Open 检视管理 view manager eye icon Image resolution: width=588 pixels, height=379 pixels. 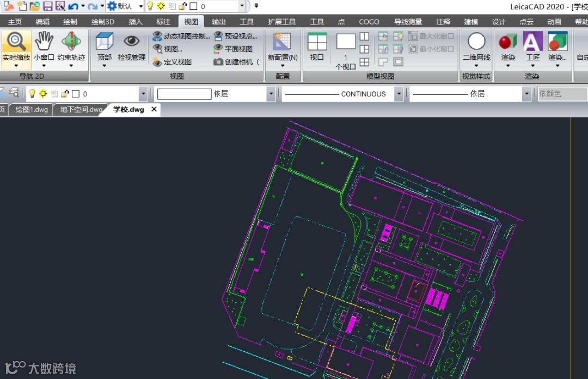tap(131, 46)
